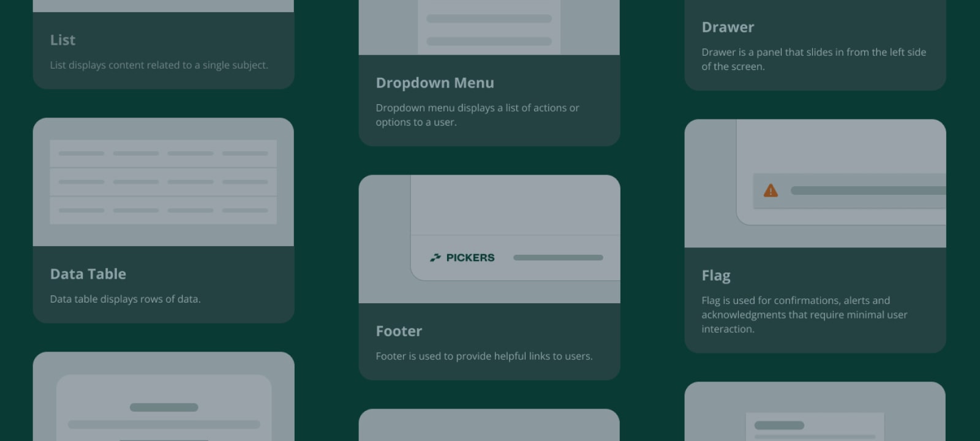This screenshot has width=980, height=441.
Task: Click 'Drawer is a panel that slides in' description
Action: pyautogui.click(x=814, y=59)
